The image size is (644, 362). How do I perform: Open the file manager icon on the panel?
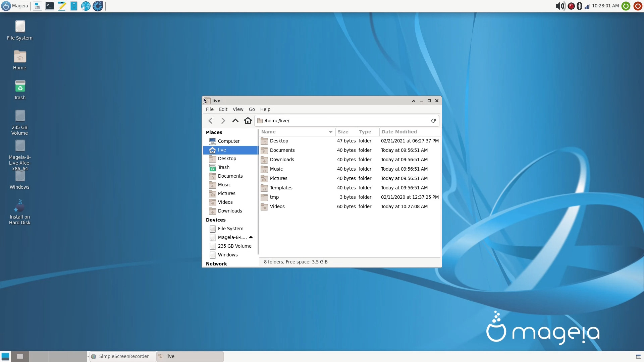point(74,6)
